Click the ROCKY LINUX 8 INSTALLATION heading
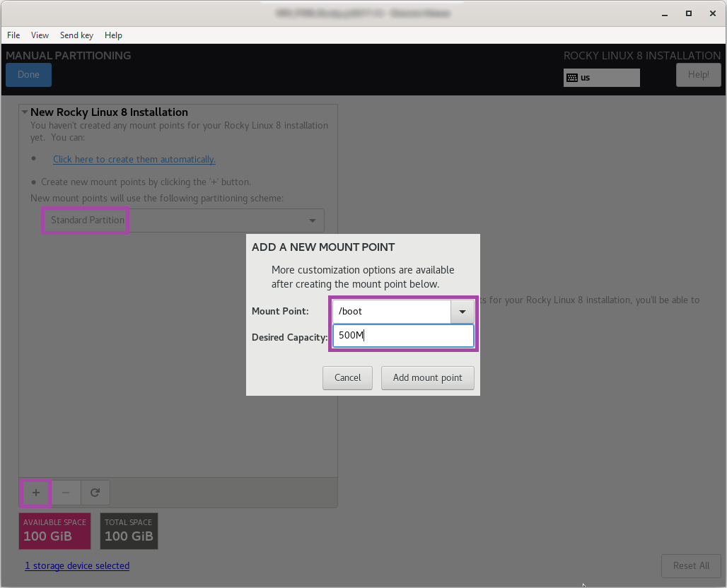 click(x=642, y=56)
